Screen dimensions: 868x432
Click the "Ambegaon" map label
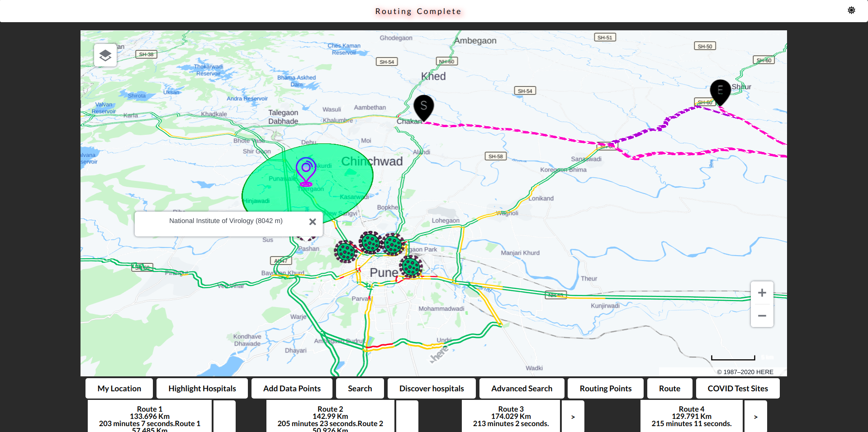point(475,41)
